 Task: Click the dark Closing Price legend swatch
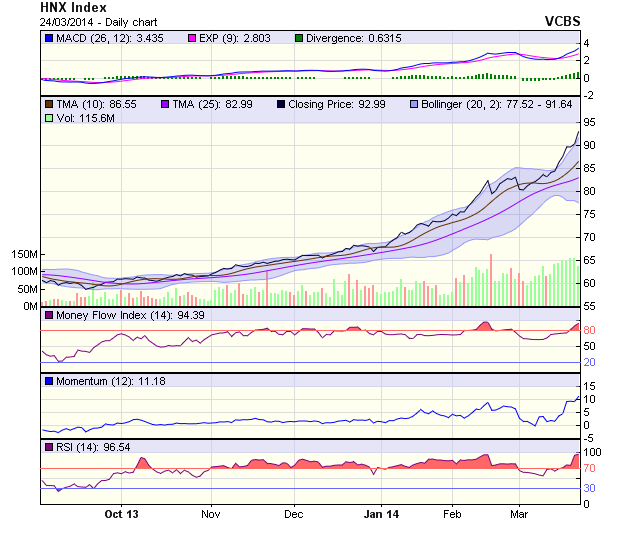click(x=283, y=104)
